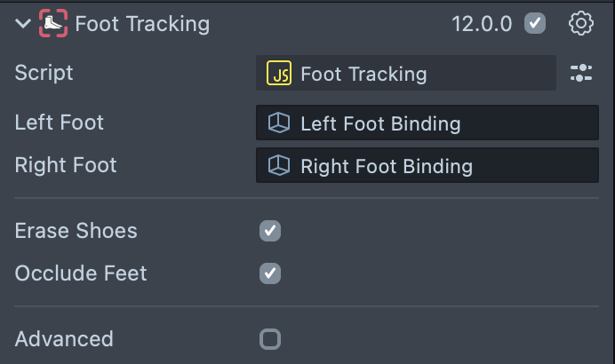Click the Foot Tracking component title

142,24
